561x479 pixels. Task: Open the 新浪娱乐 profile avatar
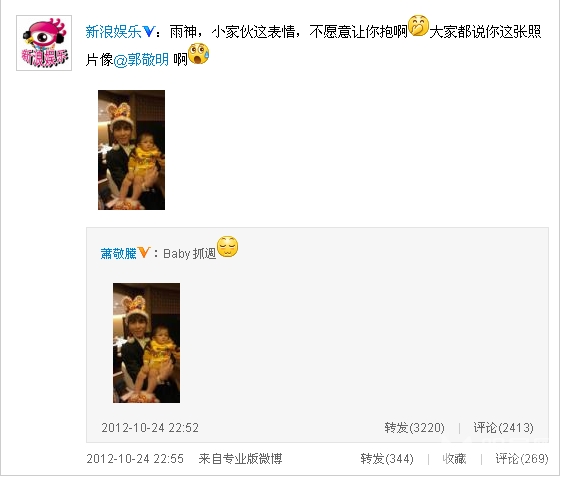pos(44,43)
